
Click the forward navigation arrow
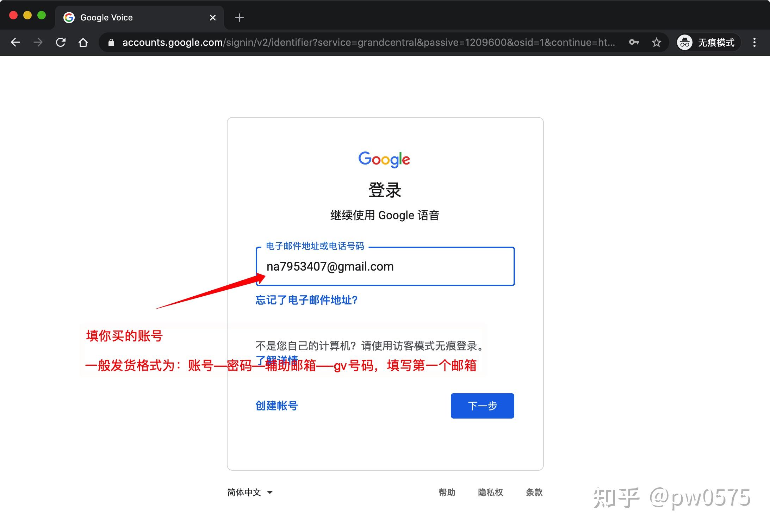tap(38, 42)
